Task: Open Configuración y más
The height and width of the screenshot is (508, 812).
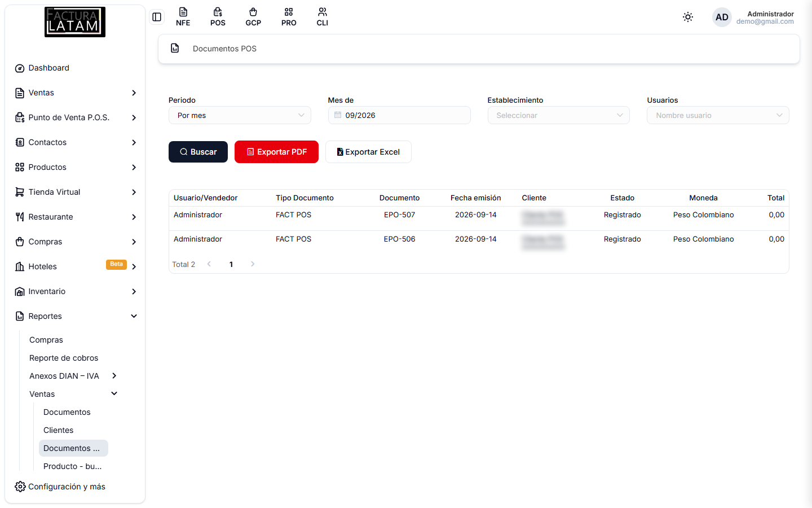Action: point(60,487)
